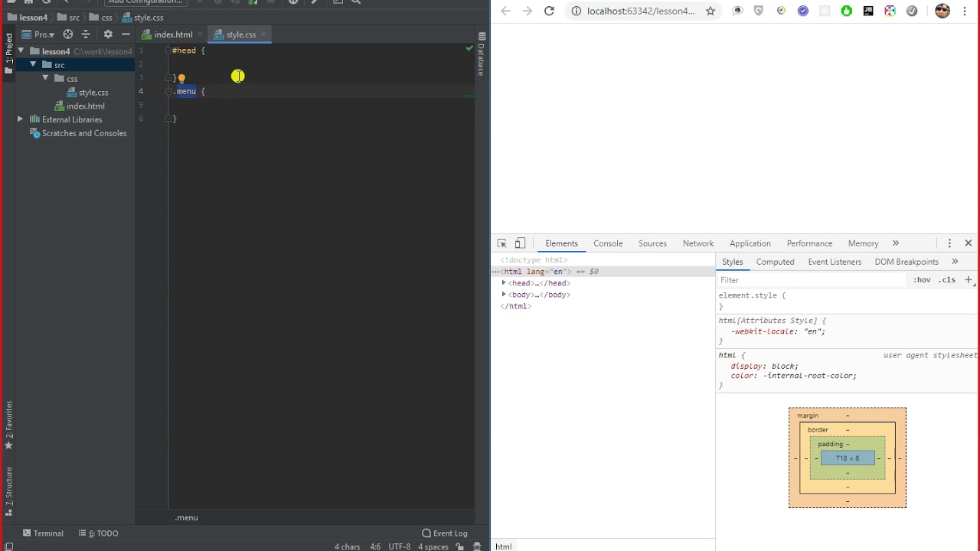980x551 pixels.
Task: Expand the head element in DOM
Action: (504, 283)
